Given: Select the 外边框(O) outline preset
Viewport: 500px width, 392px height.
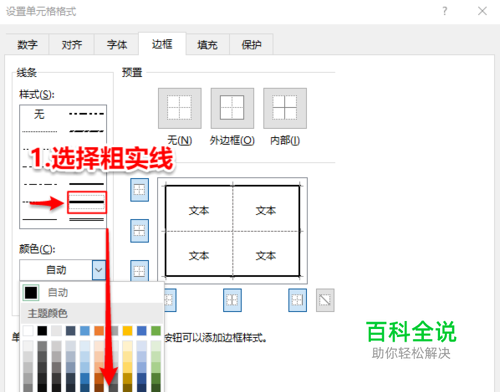Looking at the screenshot, I should click(x=232, y=108).
